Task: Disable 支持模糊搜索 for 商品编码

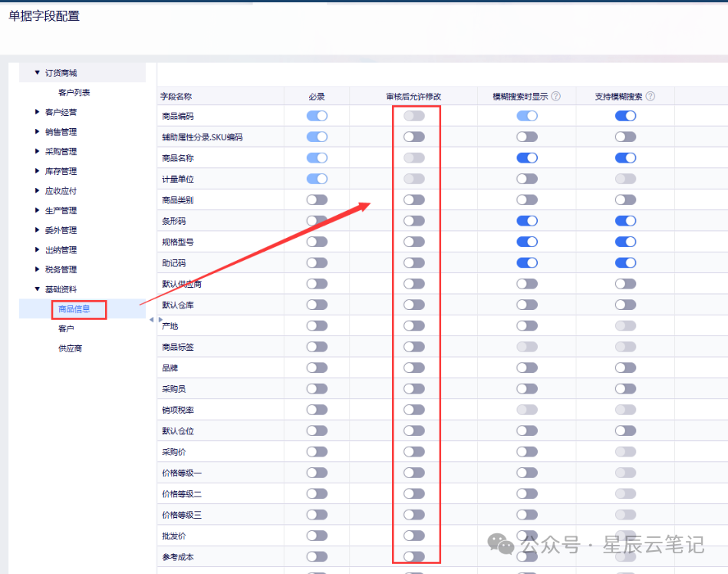Action: coord(625,116)
